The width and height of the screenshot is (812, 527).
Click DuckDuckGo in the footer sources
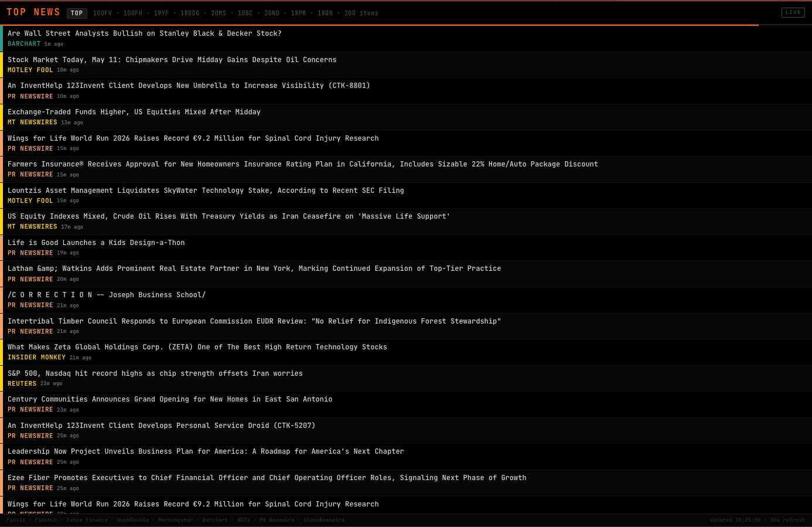[133, 520]
